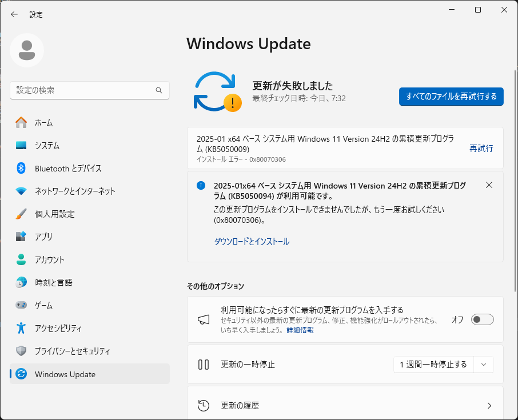
Task: Open ネットワークとインターネット settings
Action: (90, 191)
